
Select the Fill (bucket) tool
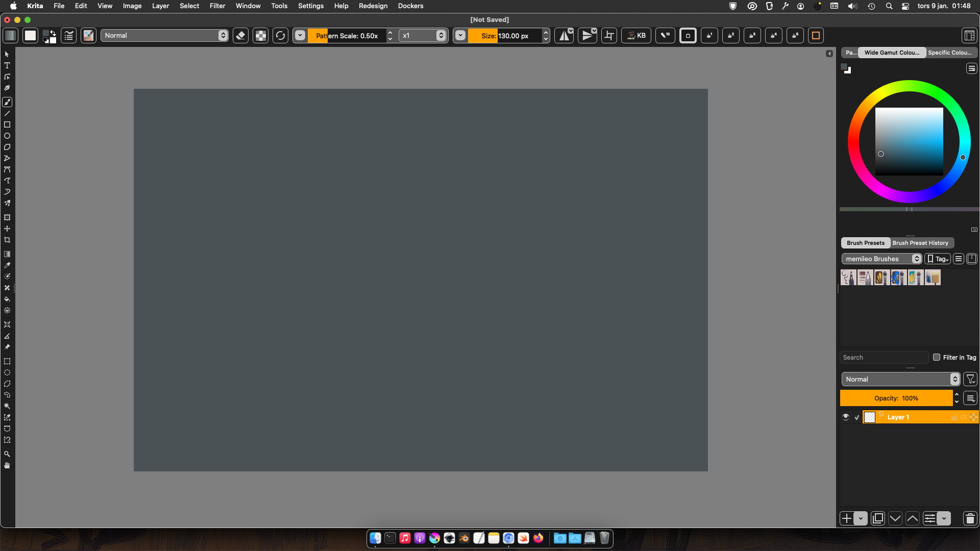coord(7,299)
